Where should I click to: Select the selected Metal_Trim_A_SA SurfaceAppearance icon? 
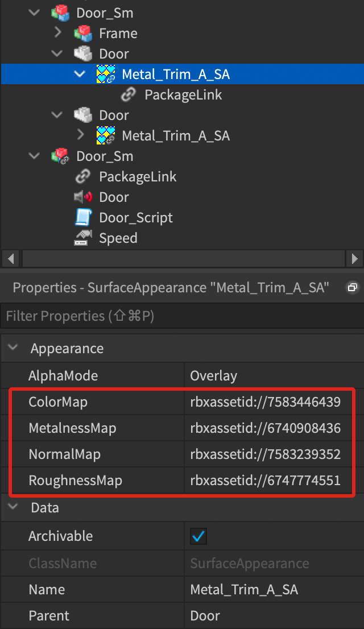pos(106,74)
